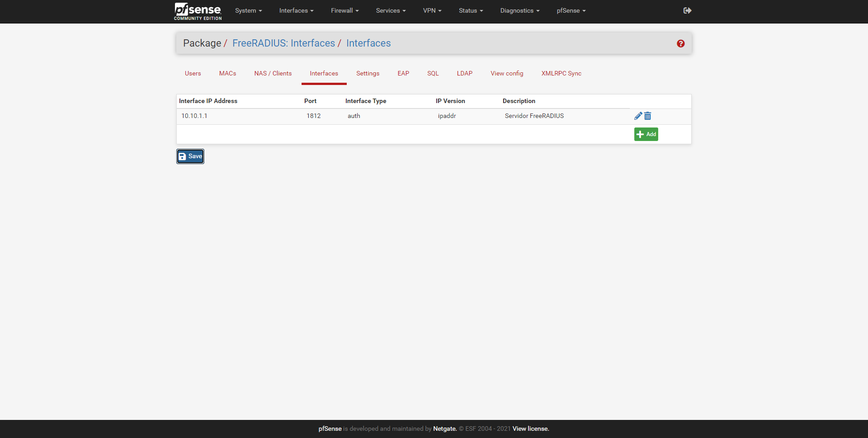Screen dimensions: 868x438
Task: Click the pfSense Community Edition logo
Action: tap(198, 11)
